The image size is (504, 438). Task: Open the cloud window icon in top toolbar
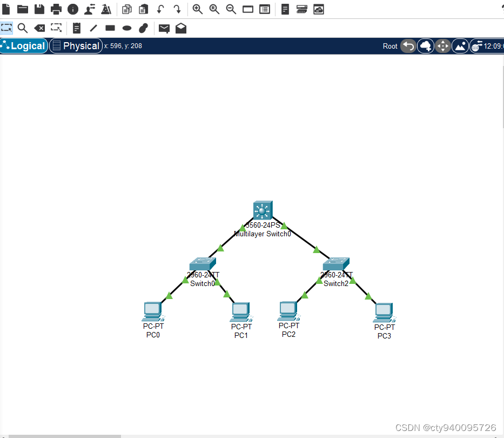(x=319, y=9)
